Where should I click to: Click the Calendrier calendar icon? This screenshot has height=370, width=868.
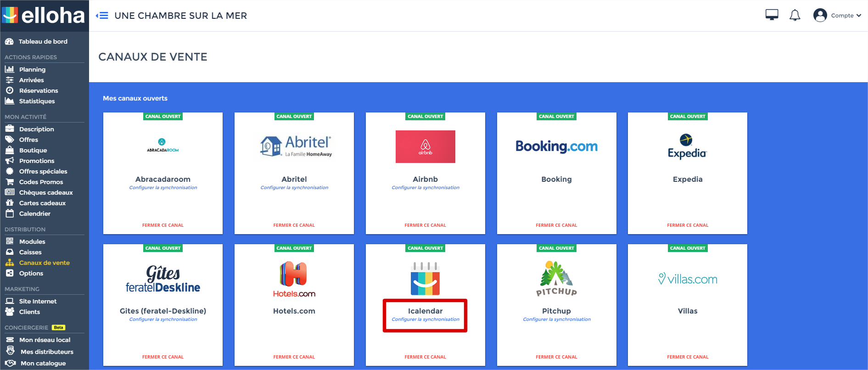10,213
